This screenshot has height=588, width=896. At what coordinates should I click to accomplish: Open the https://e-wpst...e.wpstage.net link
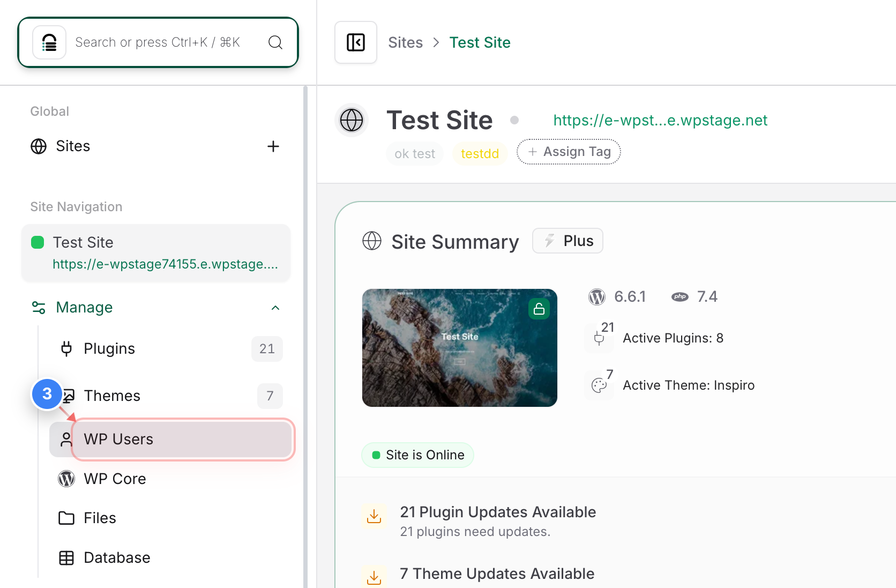tap(660, 120)
